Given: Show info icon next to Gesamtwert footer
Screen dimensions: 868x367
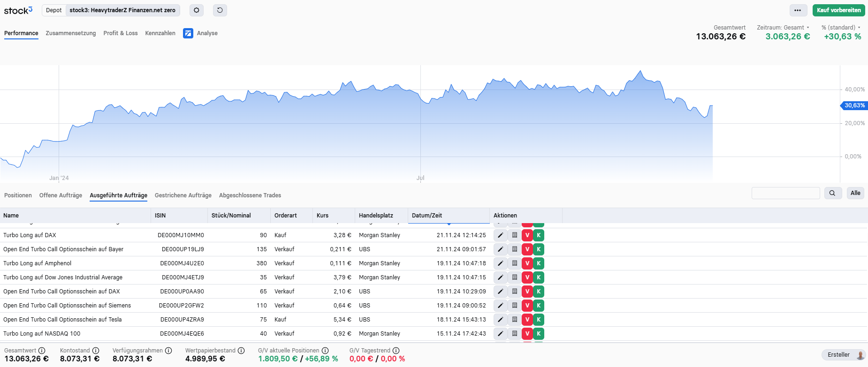Looking at the screenshot, I should tap(42, 351).
